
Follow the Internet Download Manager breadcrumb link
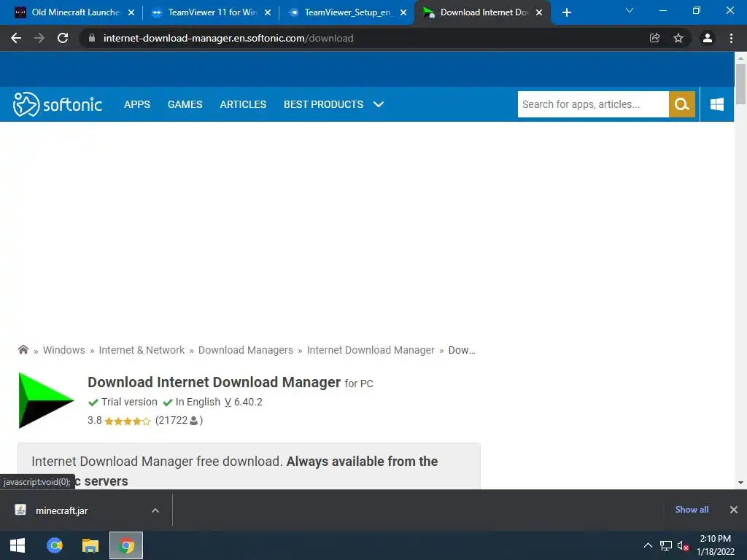(371, 350)
